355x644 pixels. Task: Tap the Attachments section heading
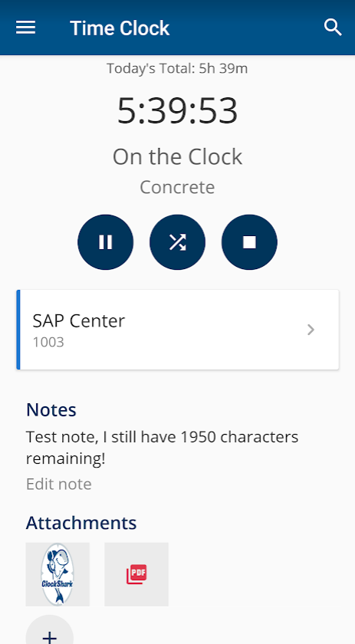coord(81,523)
